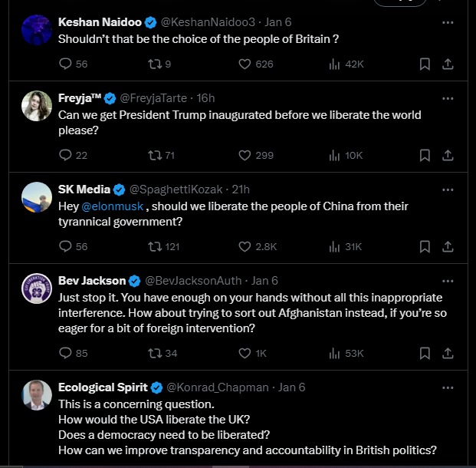Reply to Bev Jackson's tweet
Image resolution: width=476 pixels, height=468 pixels.
65,354
